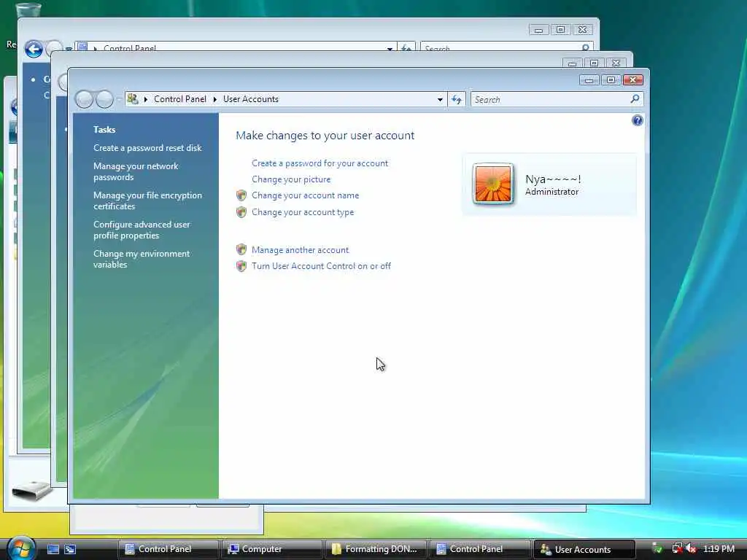The image size is (747, 560).
Task: Switch to first Control Panel taskbar button
Action: click(169, 549)
